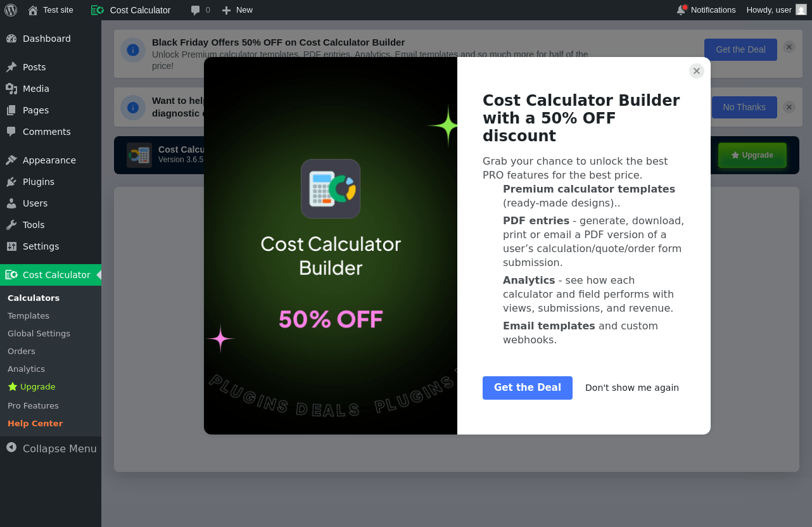Visit Test site from admin bar
The width and height of the screenshot is (812, 527).
51,10
